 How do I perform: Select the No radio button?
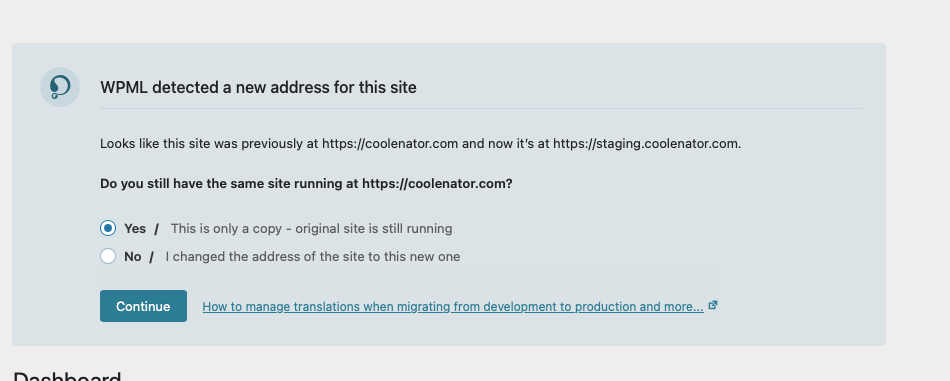click(108, 256)
